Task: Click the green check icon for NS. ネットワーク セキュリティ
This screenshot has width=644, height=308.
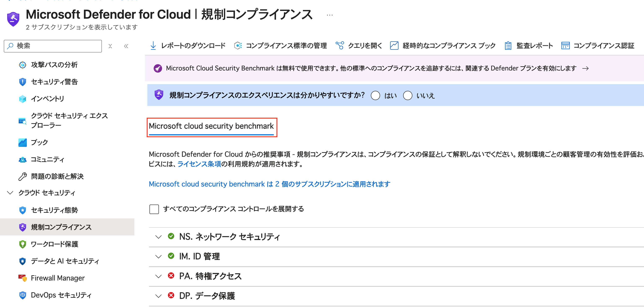Action: pyautogui.click(x=171, y=236)
